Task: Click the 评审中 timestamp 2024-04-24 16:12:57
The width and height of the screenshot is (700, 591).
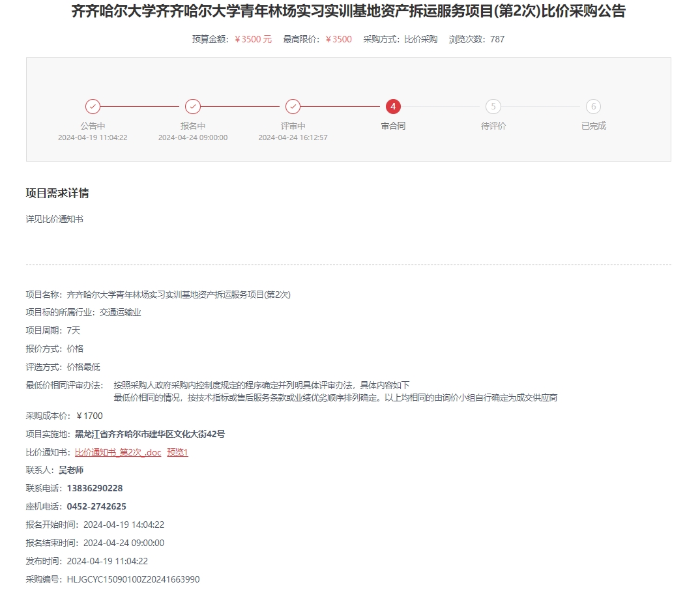Action: click(x=293, y=137)
